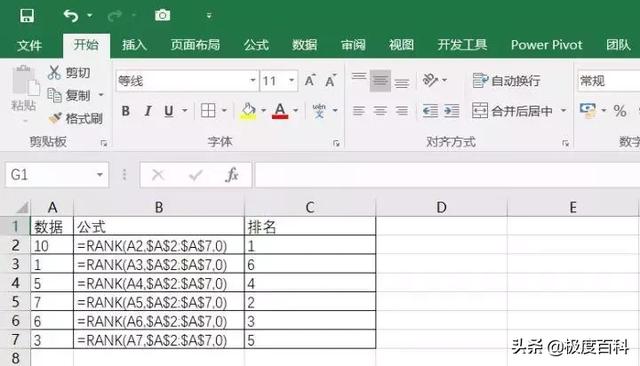Viewport: 640px width, 366px height.
Task: Open the 复制 dropdown arrow
Action: coord(101,95)
